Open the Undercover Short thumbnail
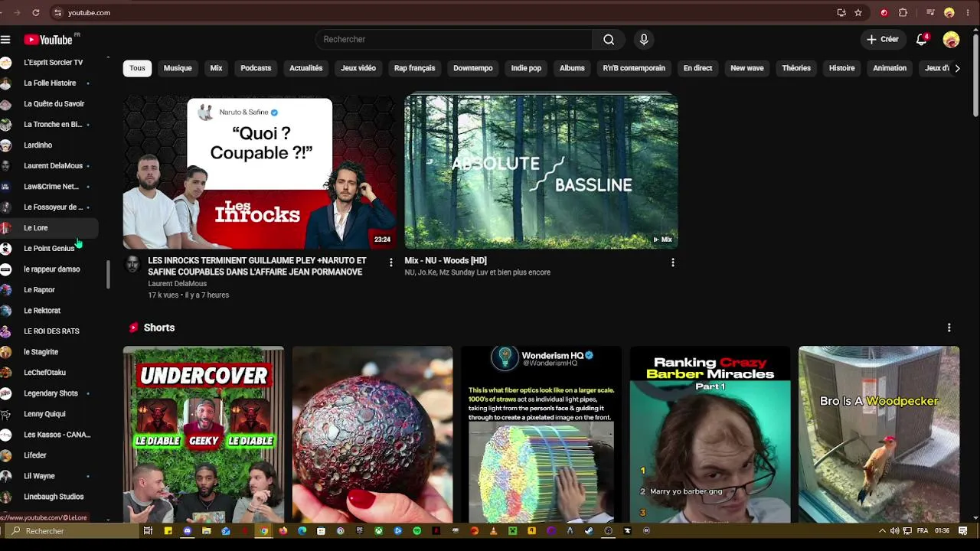Viewport: 980px width, 551px height. click(204, 435)
